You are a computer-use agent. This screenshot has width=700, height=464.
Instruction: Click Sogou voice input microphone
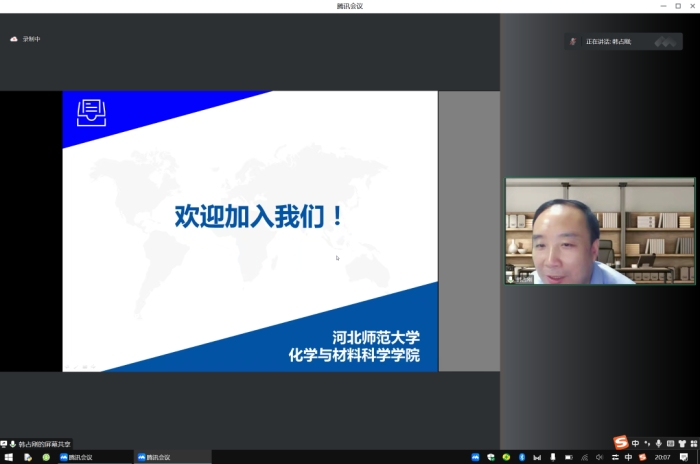(658, 443)
